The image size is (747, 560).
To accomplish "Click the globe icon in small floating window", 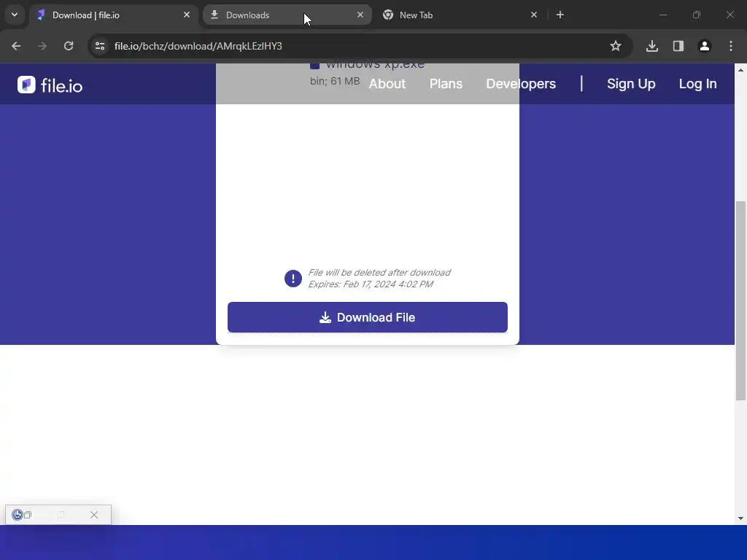I will [18, 515].
